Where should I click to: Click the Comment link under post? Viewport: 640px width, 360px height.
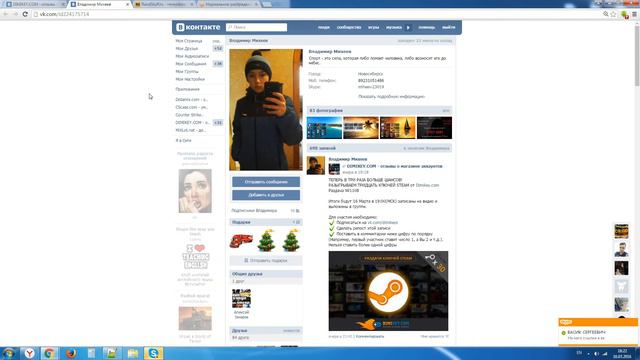point(370,337)
